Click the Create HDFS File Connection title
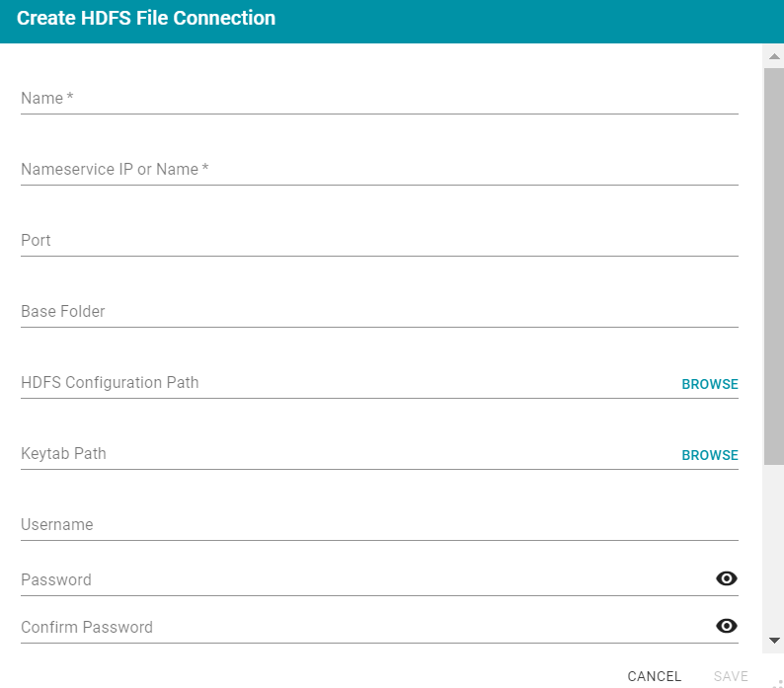784x688 pixels. point(146,19)
